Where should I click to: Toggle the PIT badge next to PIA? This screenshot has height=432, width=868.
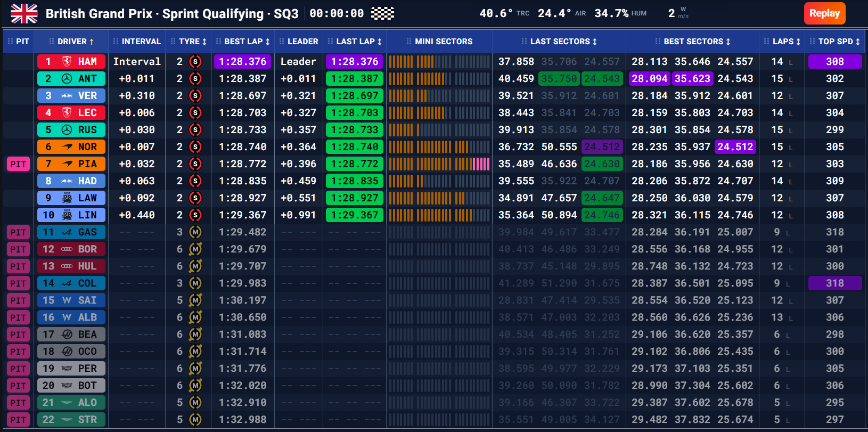(19, 164)
